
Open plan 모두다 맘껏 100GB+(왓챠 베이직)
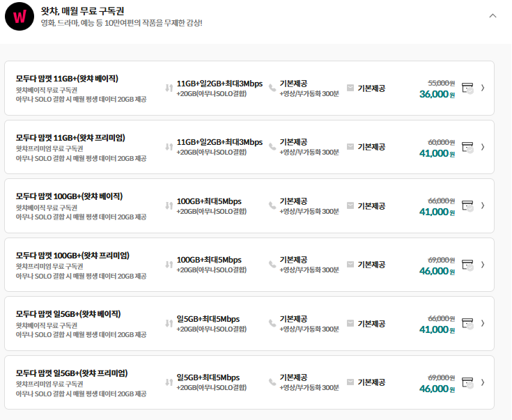(x=69, y=196)
